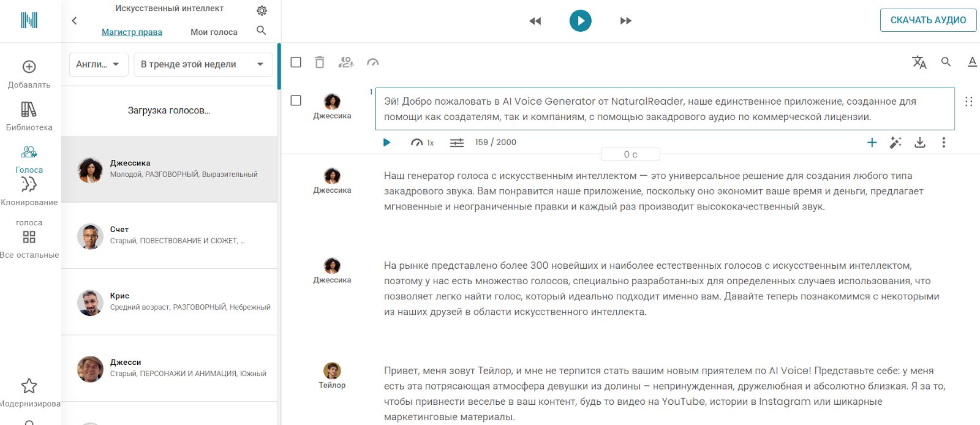Screen dimensions: 980x425
Task: Click the trash delete icon
Action: click(320, 62)
